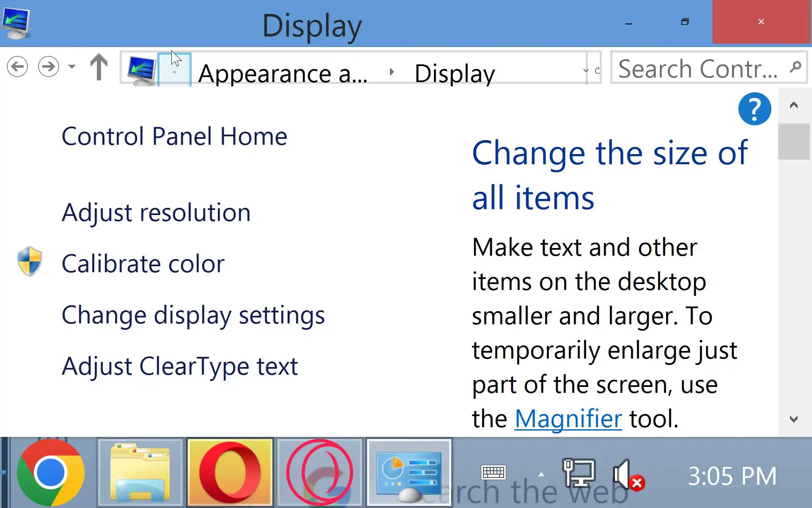Viewport: 812px width, 508px height.
Task: Open the blue Help question mark
Action: (754, 109)
